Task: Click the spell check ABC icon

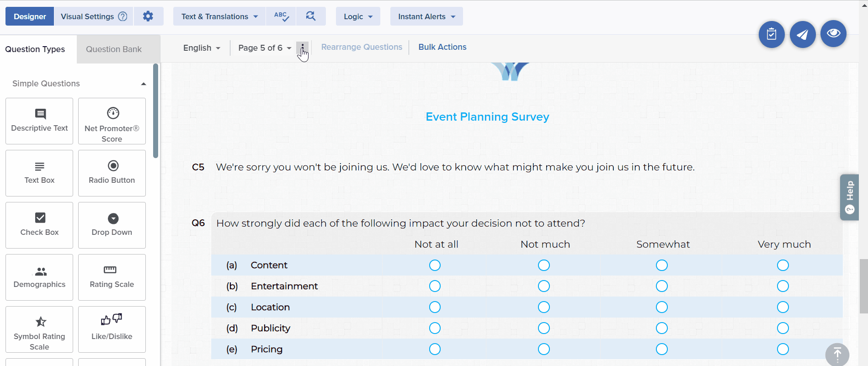Action: pos(281,16)
